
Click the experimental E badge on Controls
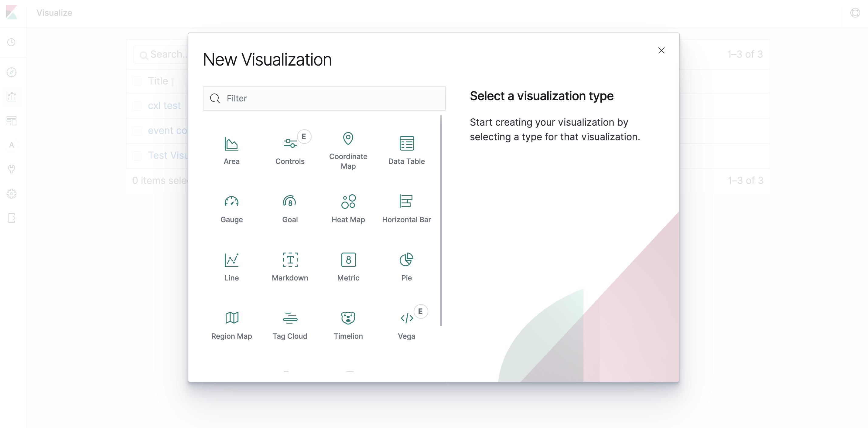(304, 136)
